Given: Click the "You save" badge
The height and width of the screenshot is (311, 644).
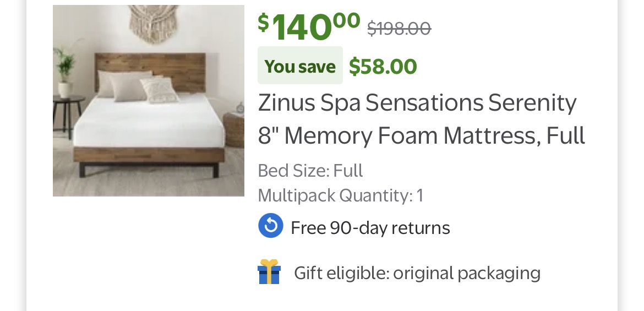Looking at the screenshot, I should point(300,66).
